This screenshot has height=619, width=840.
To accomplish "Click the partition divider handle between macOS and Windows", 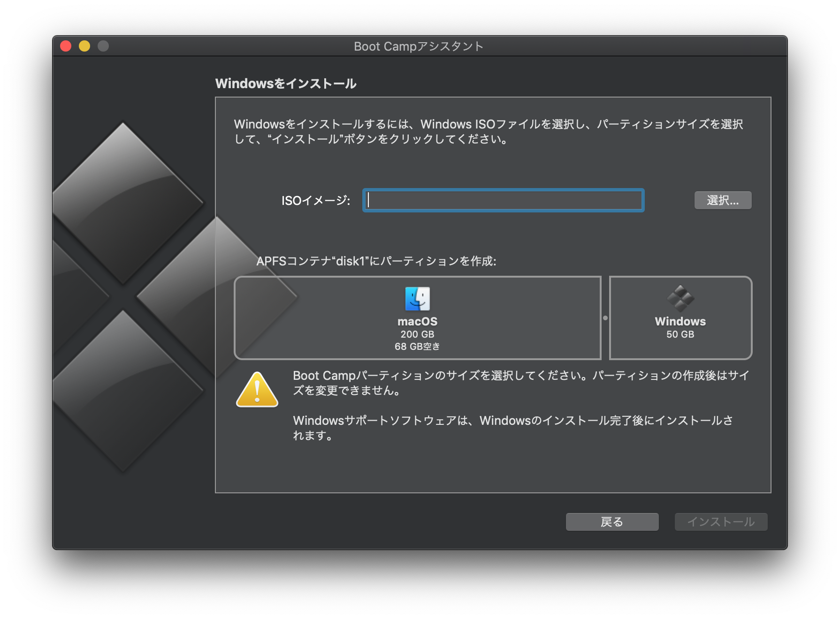I will tap(605, 318).
